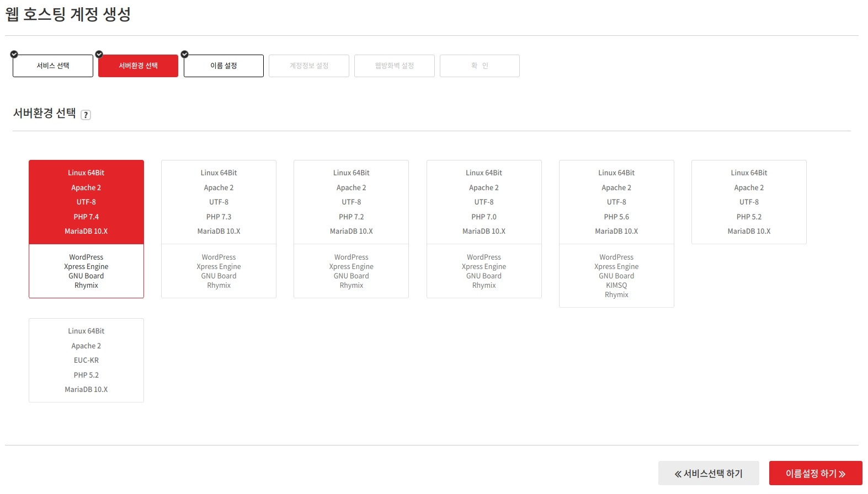The height and width of the screenshot is (494, 868).
Task: Open the 서비스 선택 step tab
Action: 53,66
